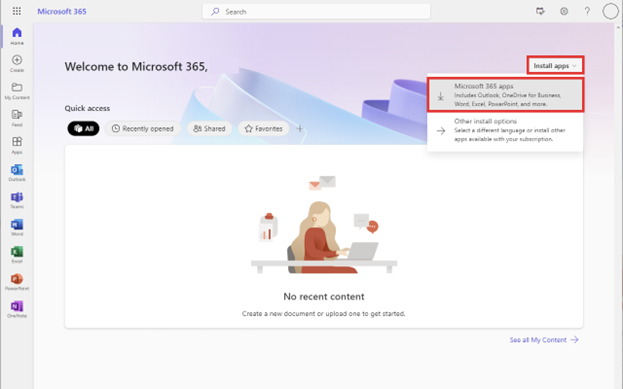Launch Word from the sidebar

(x=17, y=227)
